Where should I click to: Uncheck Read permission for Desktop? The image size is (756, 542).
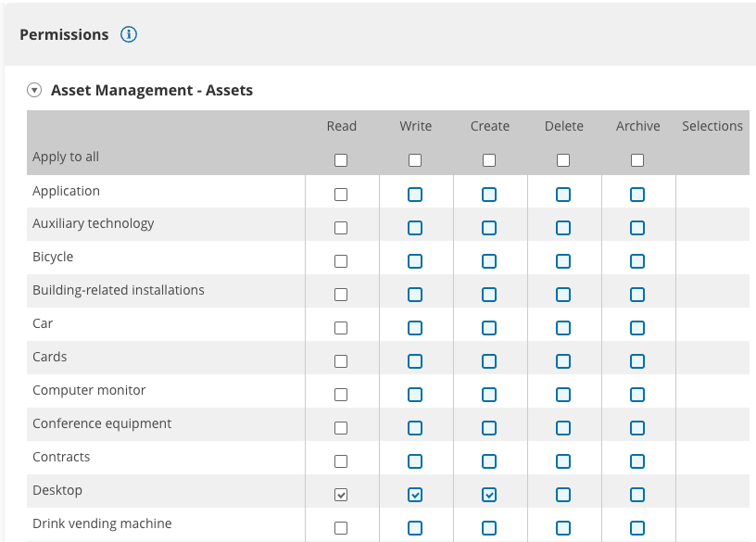[341, 495]
